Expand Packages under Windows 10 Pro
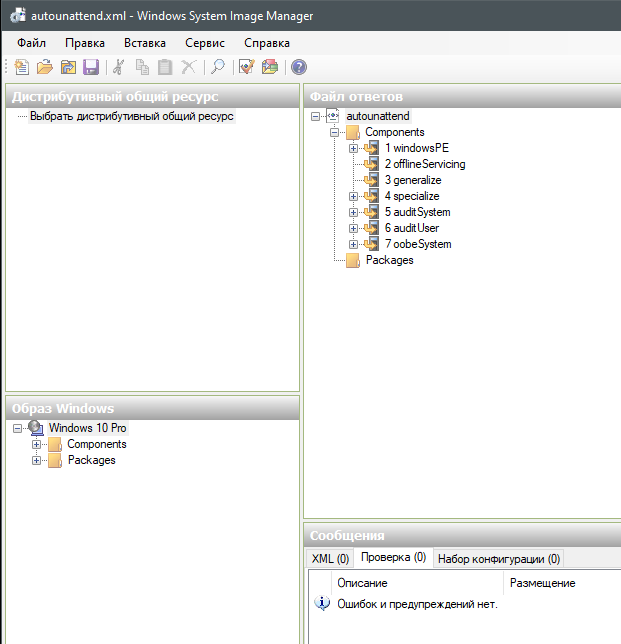This screenshot has width=621, height=644. 36,460
